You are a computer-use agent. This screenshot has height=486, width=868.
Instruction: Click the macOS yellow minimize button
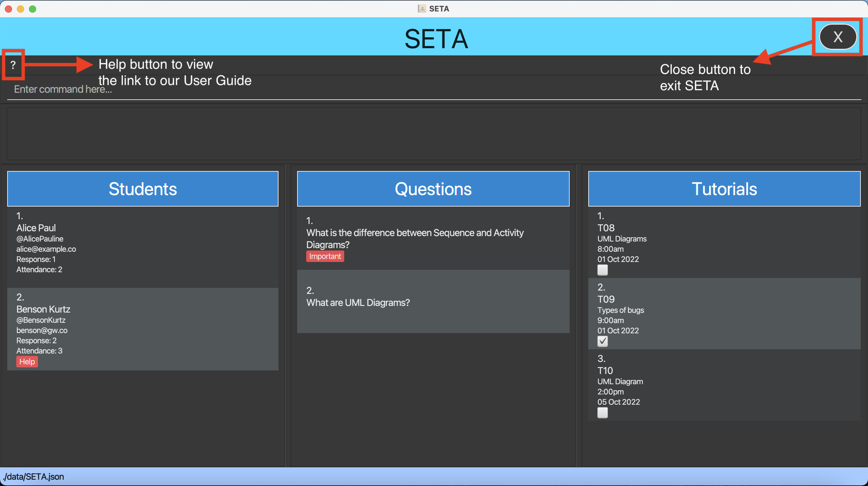(x=20, y=9)
